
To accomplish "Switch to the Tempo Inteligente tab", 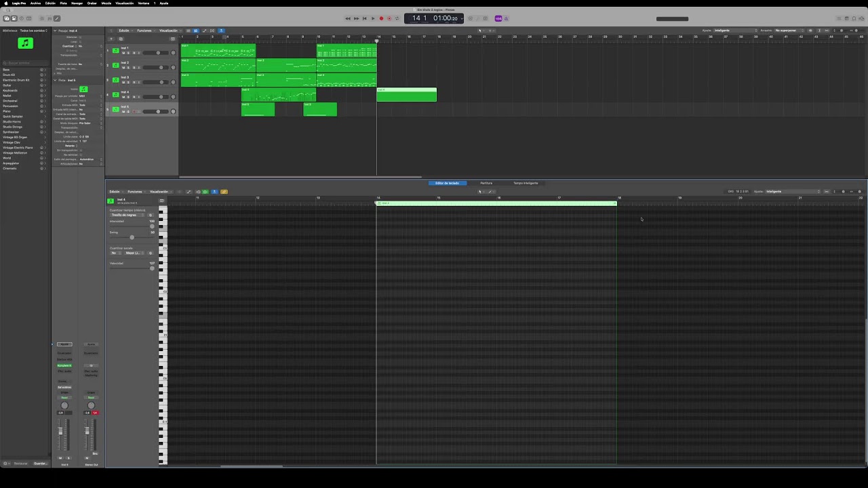I will (x=526, y=183).
